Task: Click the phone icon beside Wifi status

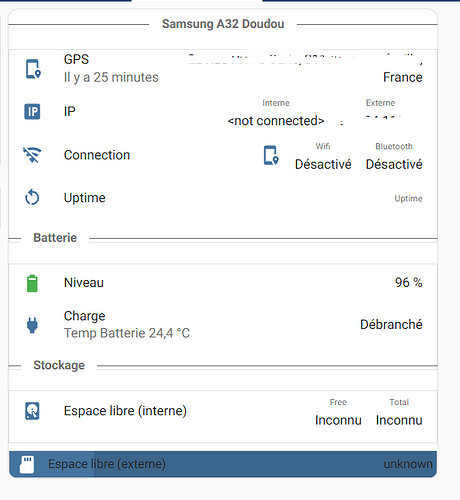Action: [x=271, y=155]
